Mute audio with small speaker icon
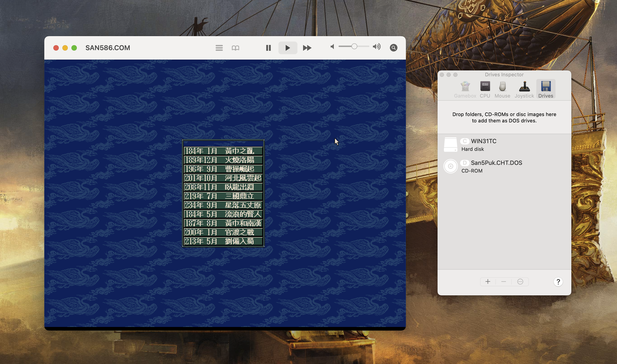The image size is (617, 364). [332, 47]
